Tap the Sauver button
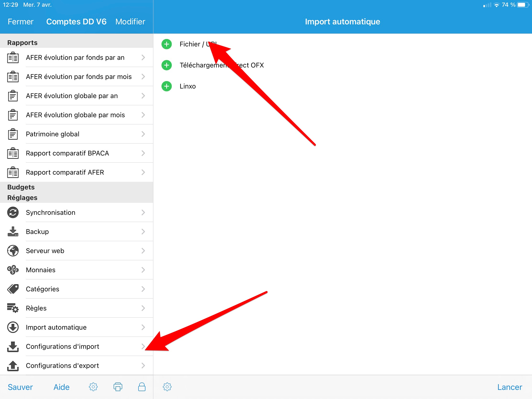The width and height of the screenshot is (532, 399). 20,387
